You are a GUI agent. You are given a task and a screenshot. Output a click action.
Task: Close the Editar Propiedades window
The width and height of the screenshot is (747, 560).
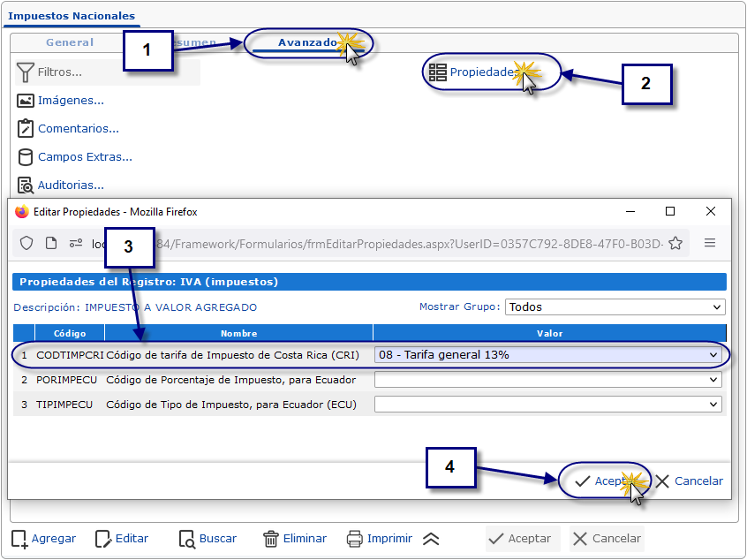(x=710, y=211)
